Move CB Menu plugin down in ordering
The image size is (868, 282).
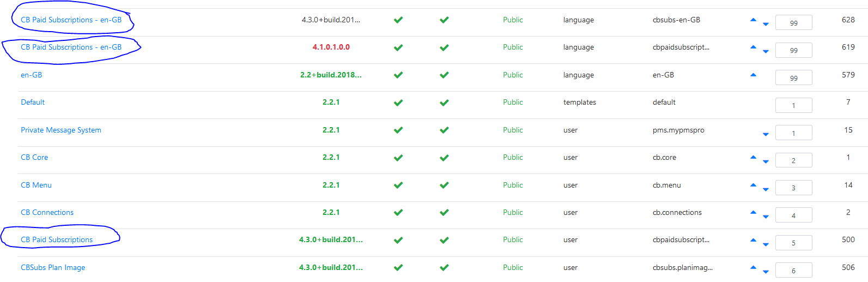[x=766, y=189]
